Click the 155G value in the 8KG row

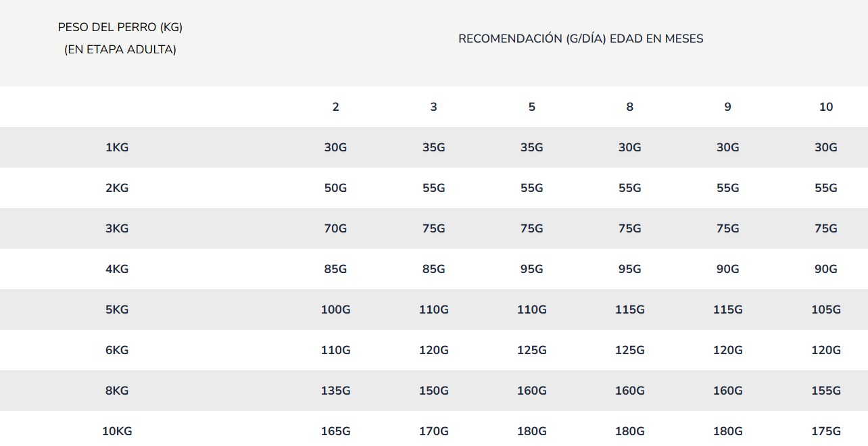click(x=826, y=391)
